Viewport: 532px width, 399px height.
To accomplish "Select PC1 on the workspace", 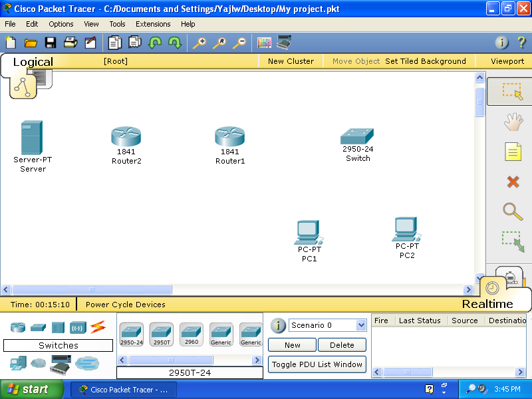I will tap(309, 232).
